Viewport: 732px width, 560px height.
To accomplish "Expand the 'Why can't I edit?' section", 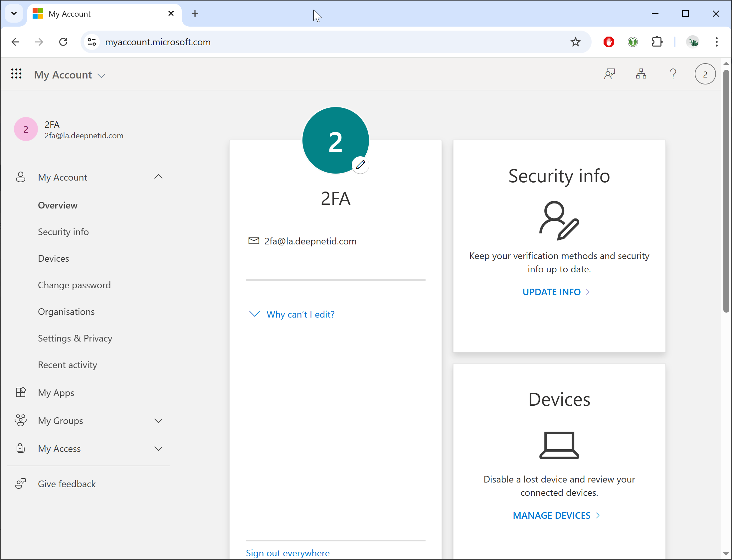I will coord(300,314).
